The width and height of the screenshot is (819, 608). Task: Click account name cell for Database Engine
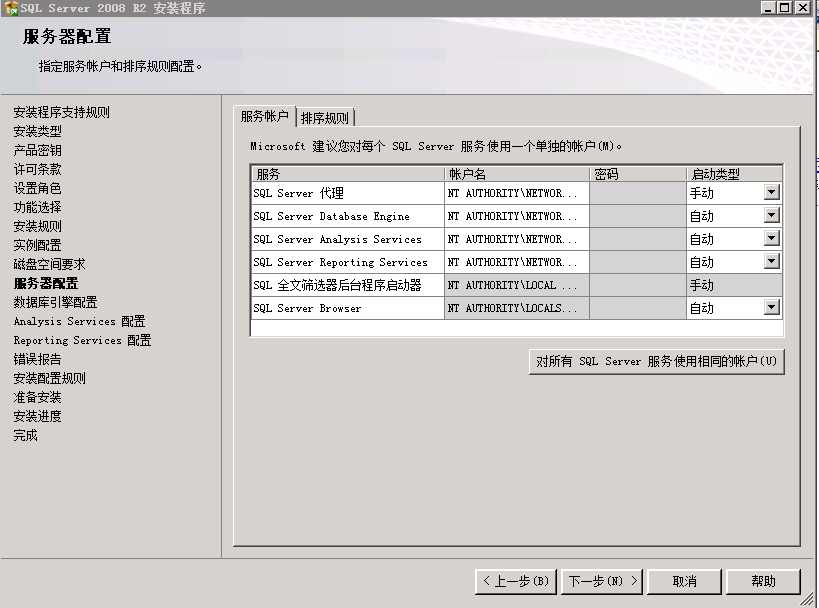tap(517, 216)
